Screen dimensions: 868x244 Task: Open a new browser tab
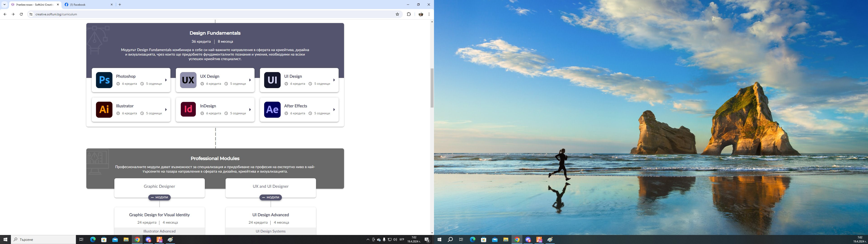[120, 5]
